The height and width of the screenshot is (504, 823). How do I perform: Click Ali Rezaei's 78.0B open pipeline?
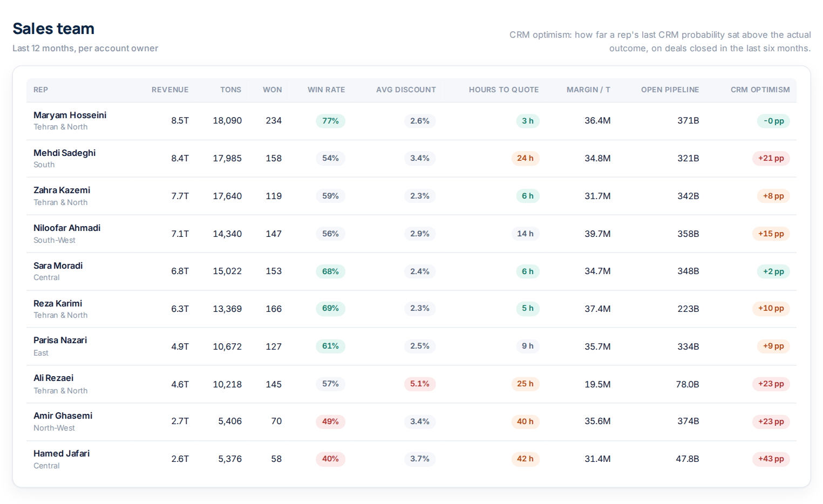pos(688,384)
